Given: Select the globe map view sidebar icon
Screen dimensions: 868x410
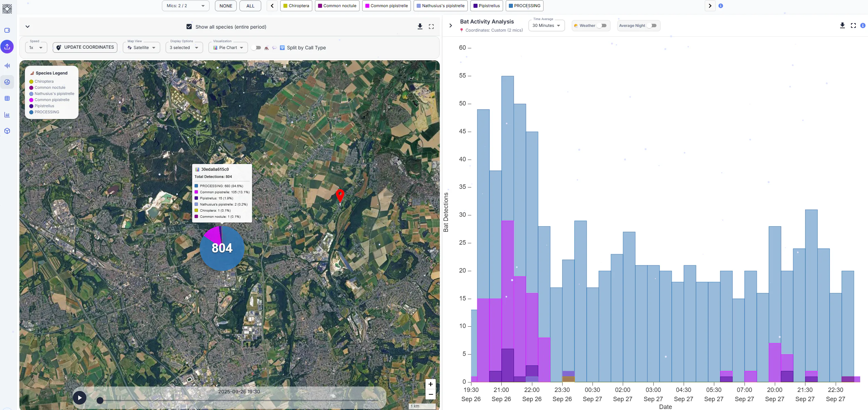Looking at the screenshot, I should tap(7, 82).
